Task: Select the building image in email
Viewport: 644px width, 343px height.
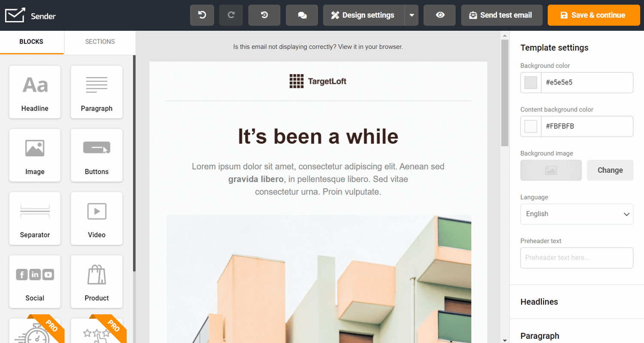Action: [x=319, y=279]
